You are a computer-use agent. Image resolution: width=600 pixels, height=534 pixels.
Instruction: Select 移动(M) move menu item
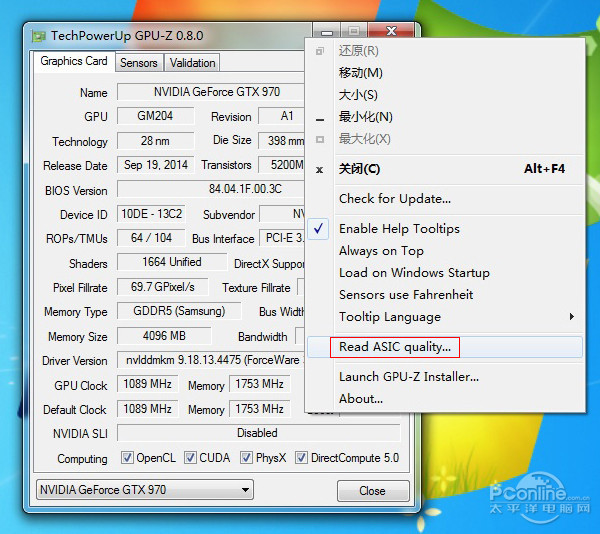445,73
